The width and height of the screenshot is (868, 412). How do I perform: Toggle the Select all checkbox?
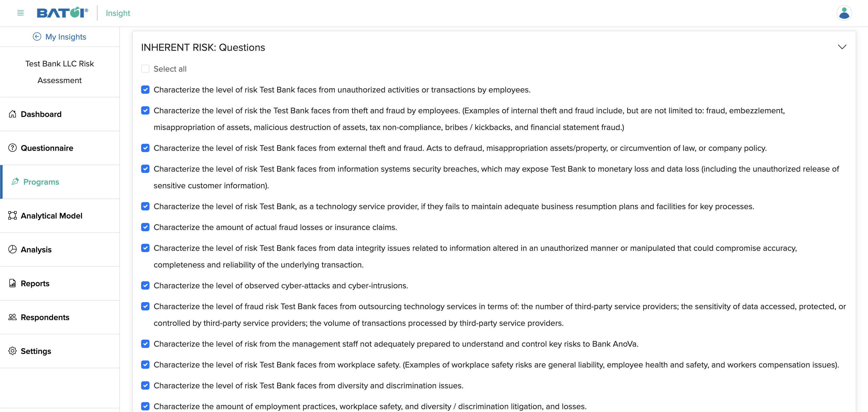click(145, 69)
